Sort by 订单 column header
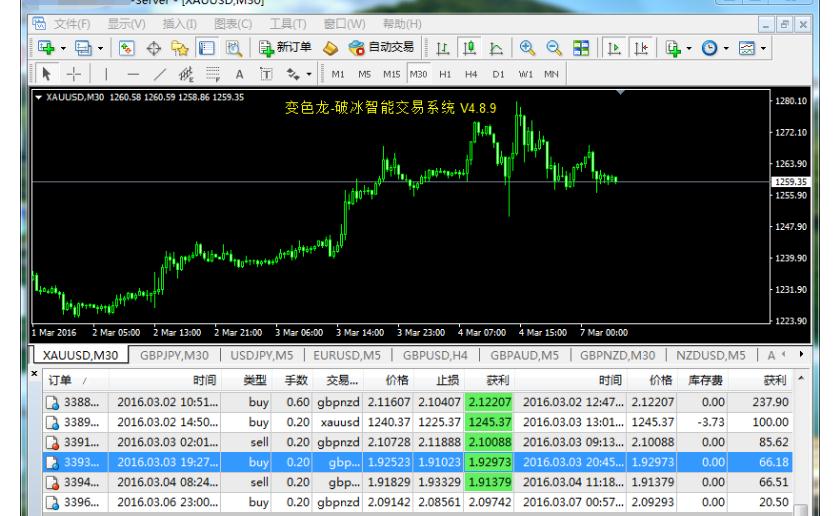Image resolution: width=840 pixels, height=516 pixels. (64, 380)
